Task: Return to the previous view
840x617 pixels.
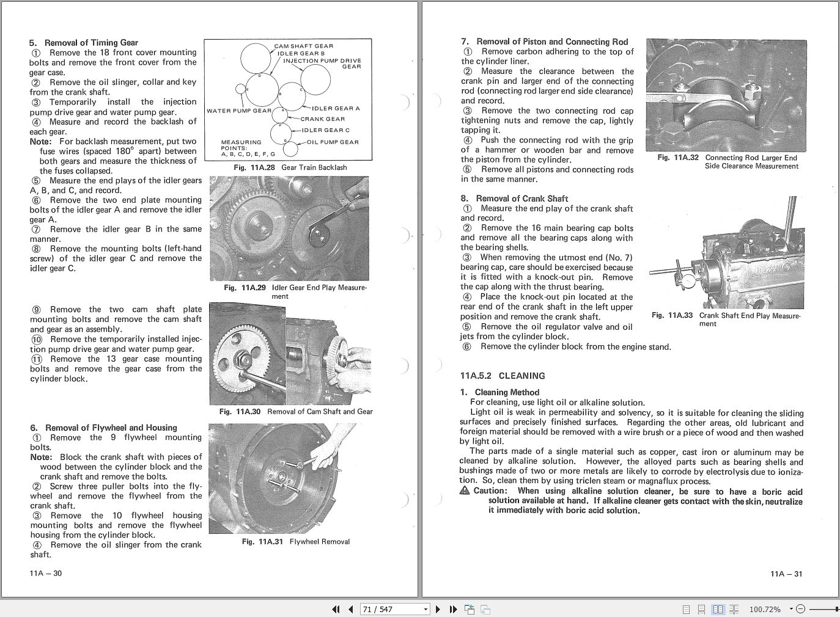Action: click(469, 609)
